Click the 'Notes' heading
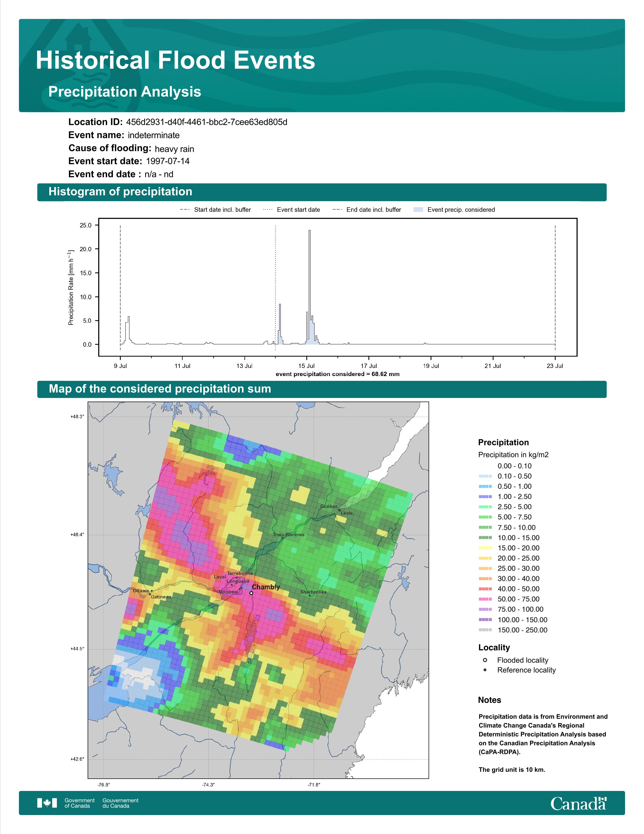 [x=489, y=700]
